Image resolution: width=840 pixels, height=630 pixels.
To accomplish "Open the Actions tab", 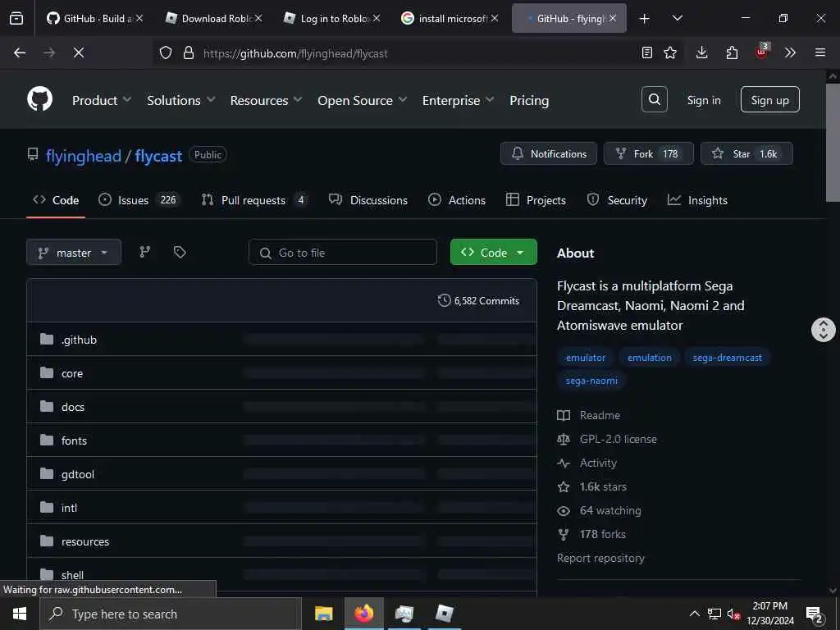I will point(457,200).
